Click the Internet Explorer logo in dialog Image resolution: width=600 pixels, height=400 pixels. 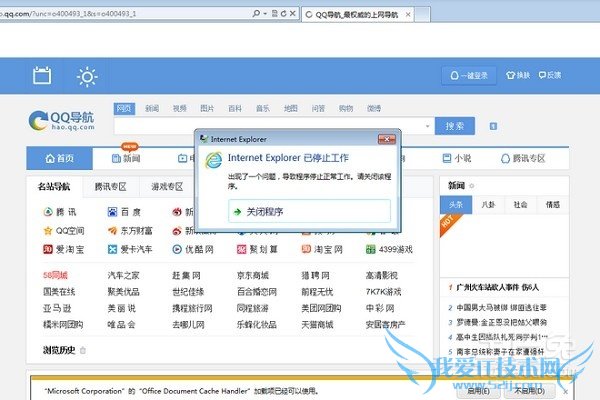pyautogui.click(x=214, y=160)
